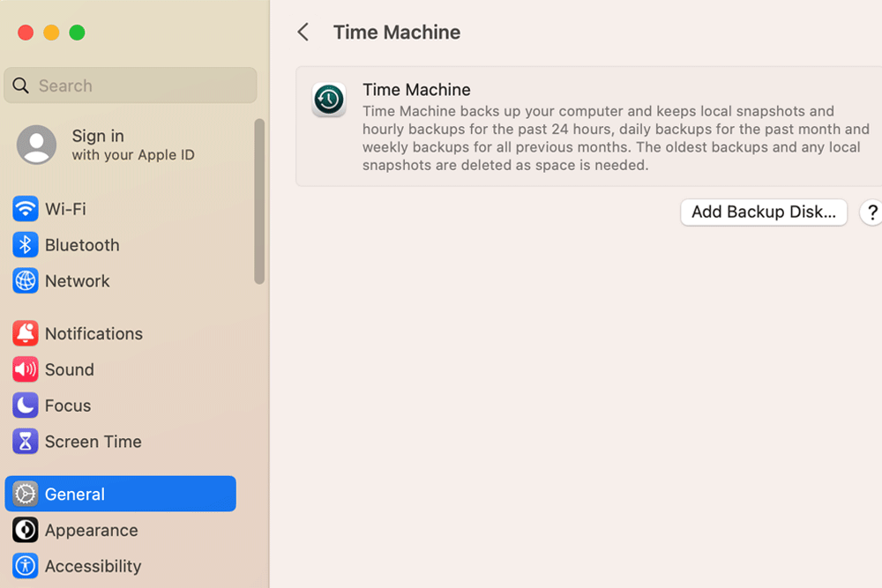Open Appearance settings label
Viewport: 882px width, 588px height.
pos(91,530)
